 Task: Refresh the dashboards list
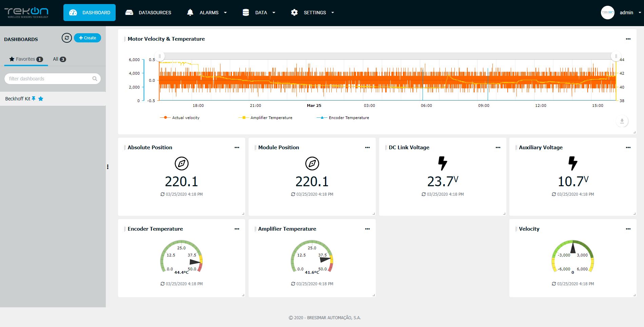(x=67, y=38)
